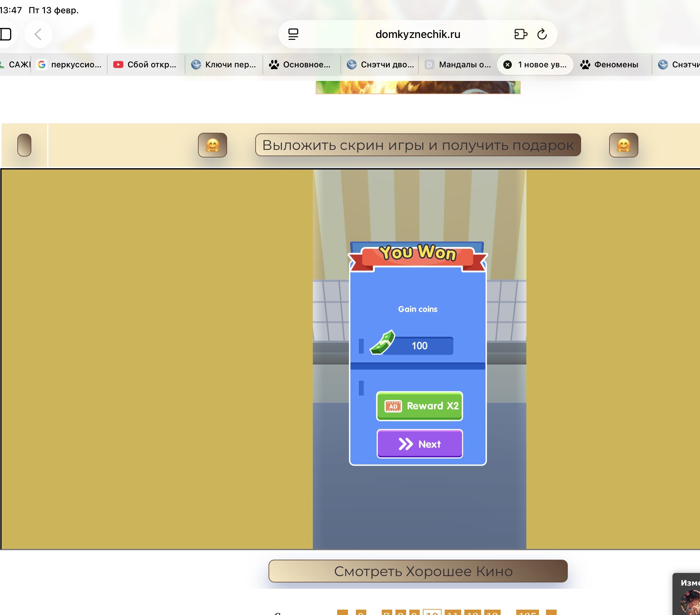Viewport: 700px width, 615px height.
Task: Click 'Выложить скрин игры и получить подарок'
Action: point(418,145)
